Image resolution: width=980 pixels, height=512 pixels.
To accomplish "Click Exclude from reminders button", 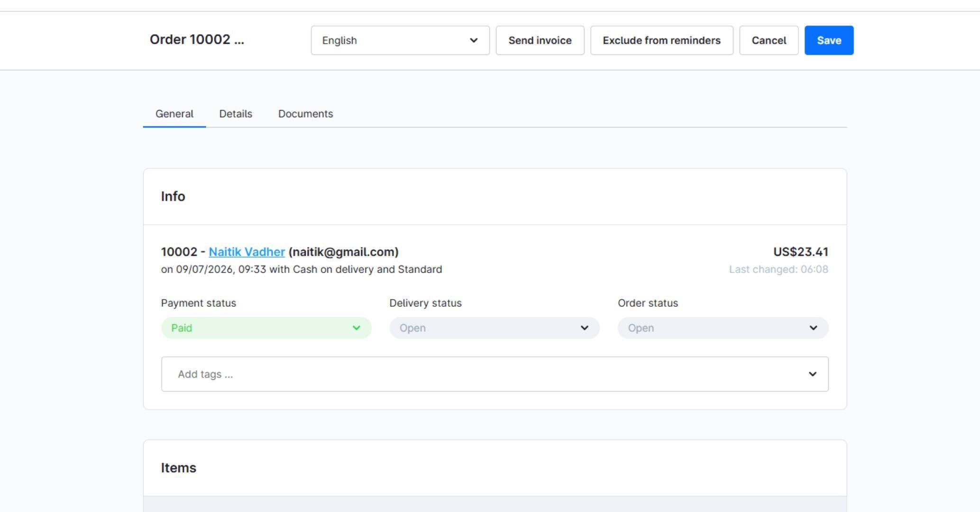I will [x=661, y=40].
